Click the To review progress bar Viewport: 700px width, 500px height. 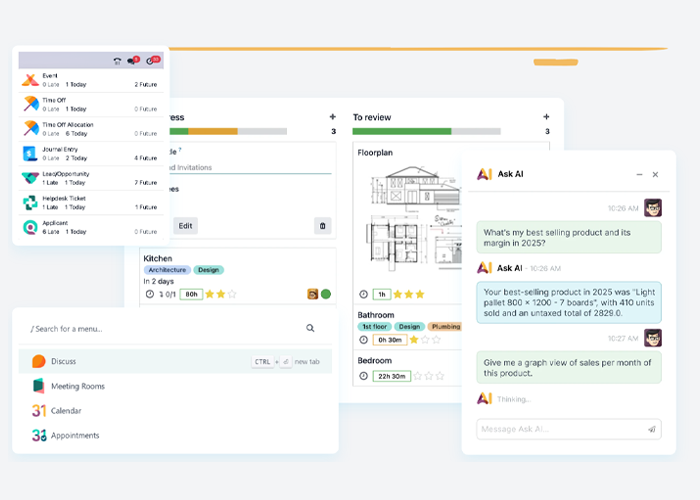click(426, 131)
